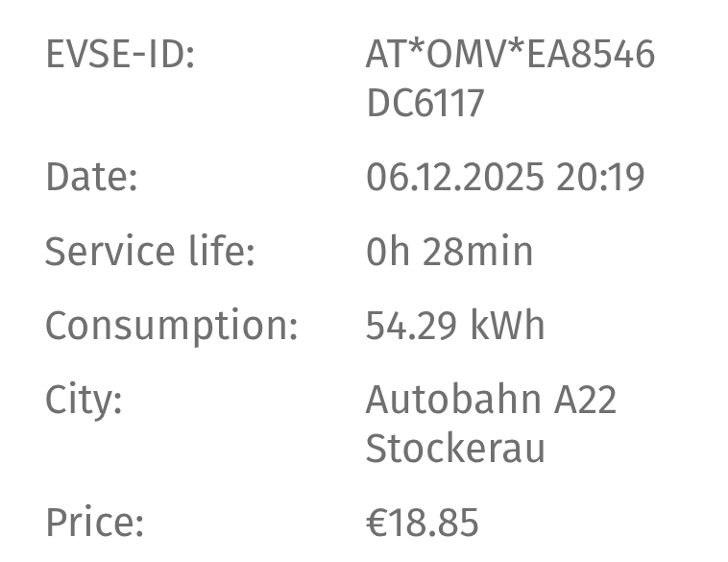
Task: Click the 28min duration value
Action: click(477, 252)
